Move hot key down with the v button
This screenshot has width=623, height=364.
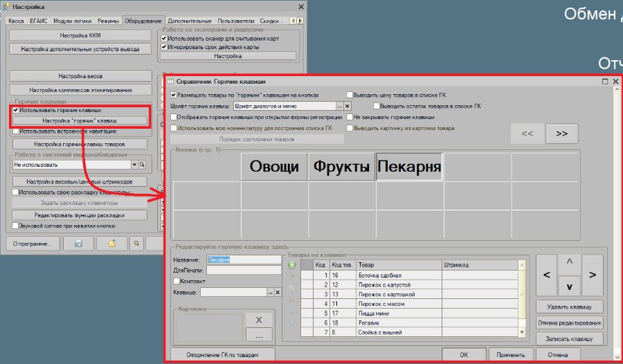pos(570,286)
